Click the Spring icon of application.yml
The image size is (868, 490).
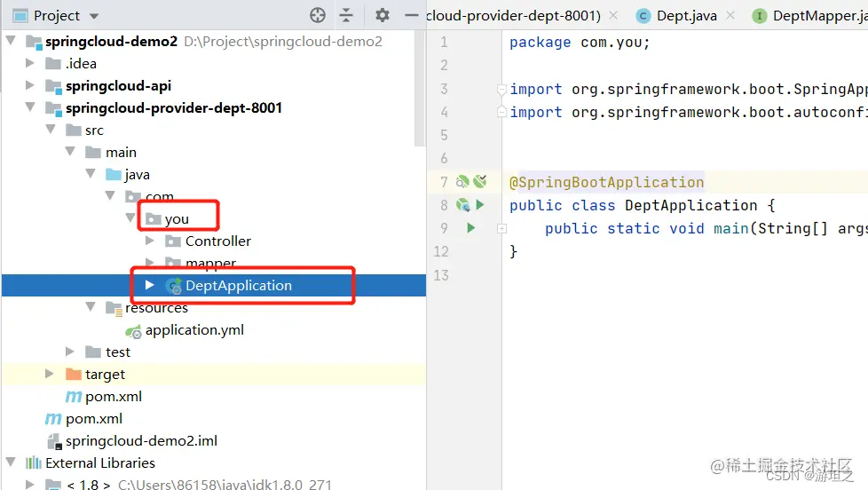[x=133, y=331]
